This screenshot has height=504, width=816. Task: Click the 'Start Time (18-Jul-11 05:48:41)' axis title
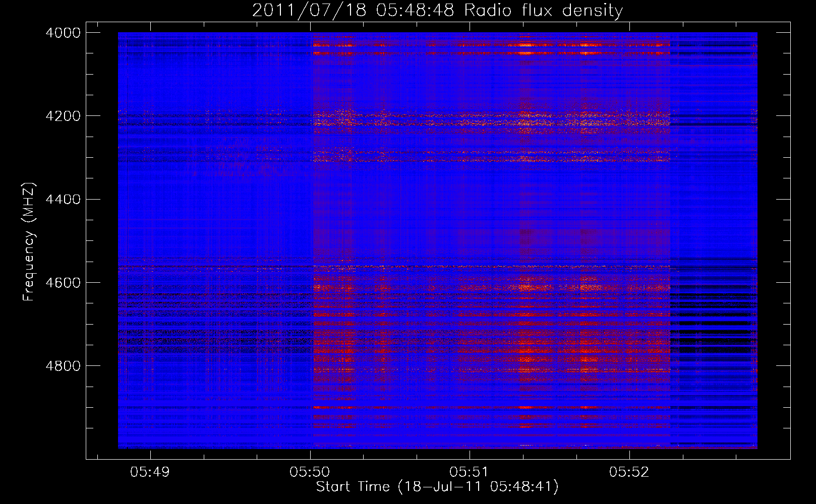(437, 487)
